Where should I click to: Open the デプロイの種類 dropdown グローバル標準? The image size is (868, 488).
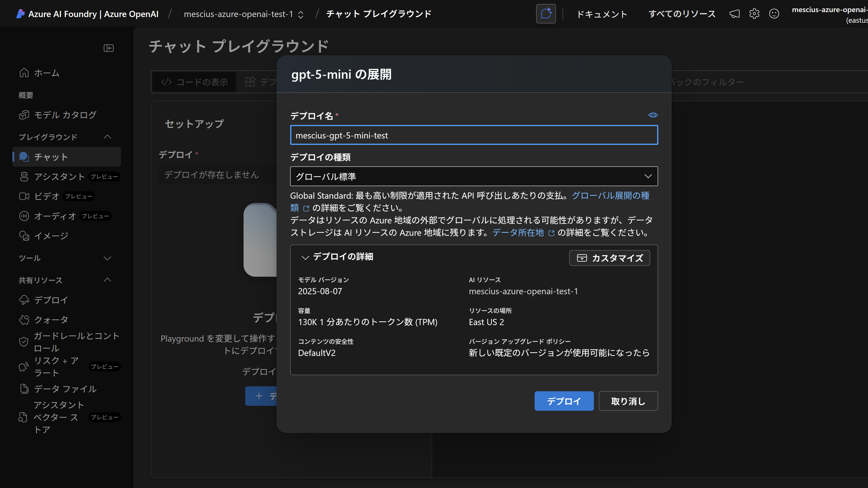(x=474, y=176)
